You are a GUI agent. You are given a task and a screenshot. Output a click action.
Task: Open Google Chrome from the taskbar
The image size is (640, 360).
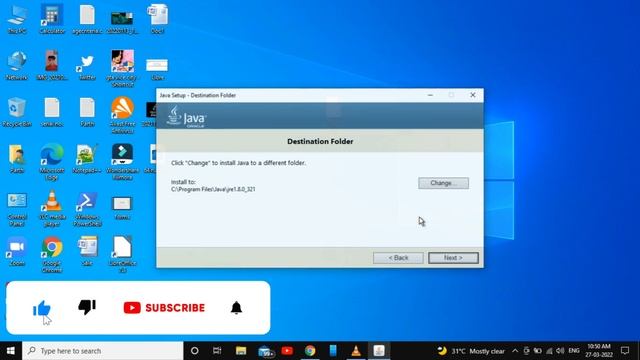tap(310, 351)
